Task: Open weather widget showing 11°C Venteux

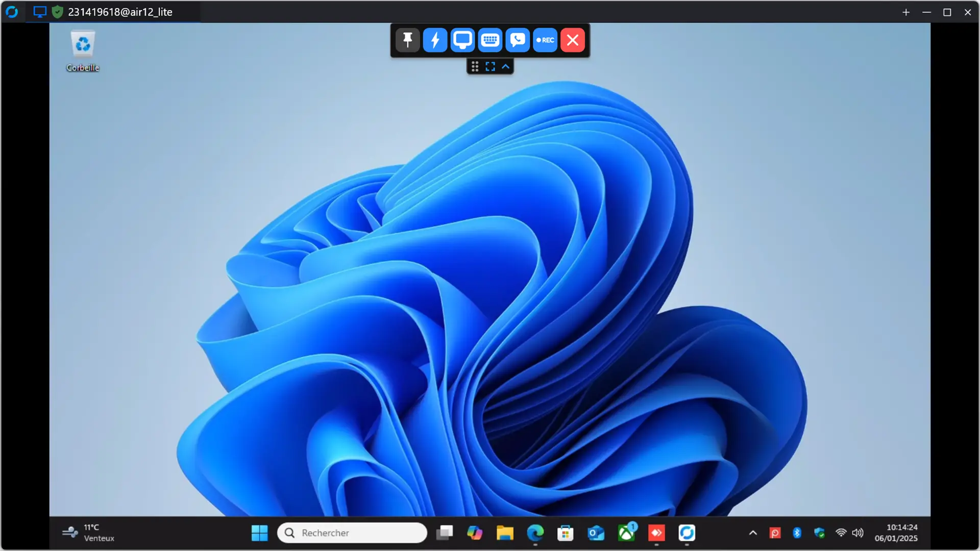Action: pyautogui.click(x=88, y=533)
